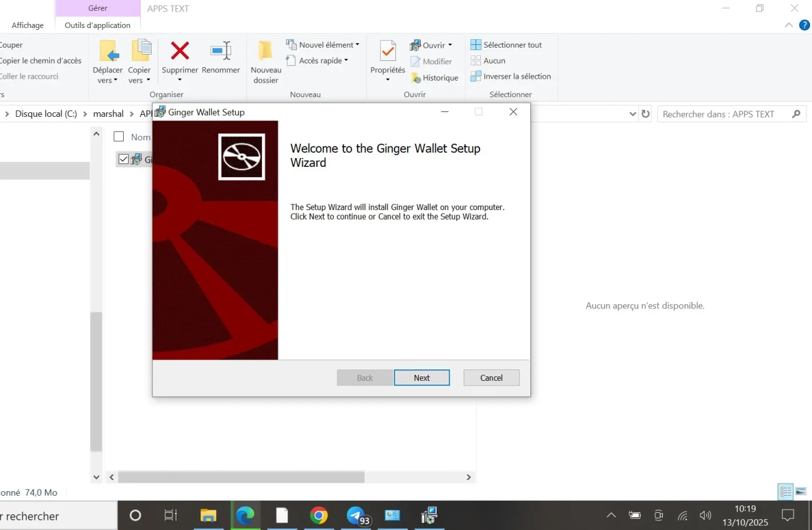
Task: Switch to details view layout button
Action: point(786,492)
